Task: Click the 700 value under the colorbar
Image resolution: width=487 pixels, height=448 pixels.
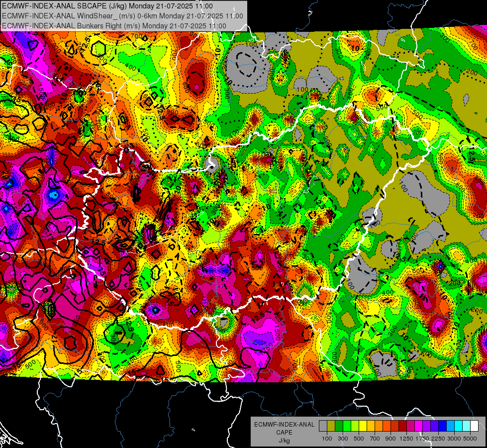Action: (375, 439)
